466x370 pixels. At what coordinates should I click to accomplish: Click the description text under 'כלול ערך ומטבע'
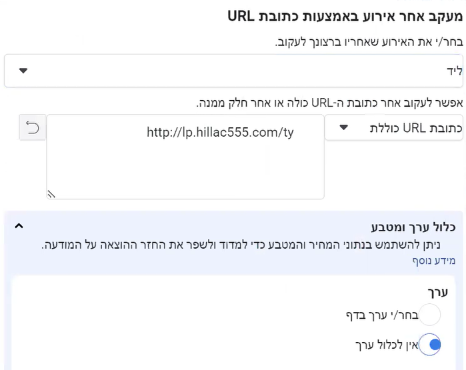(x=241, y=245)
